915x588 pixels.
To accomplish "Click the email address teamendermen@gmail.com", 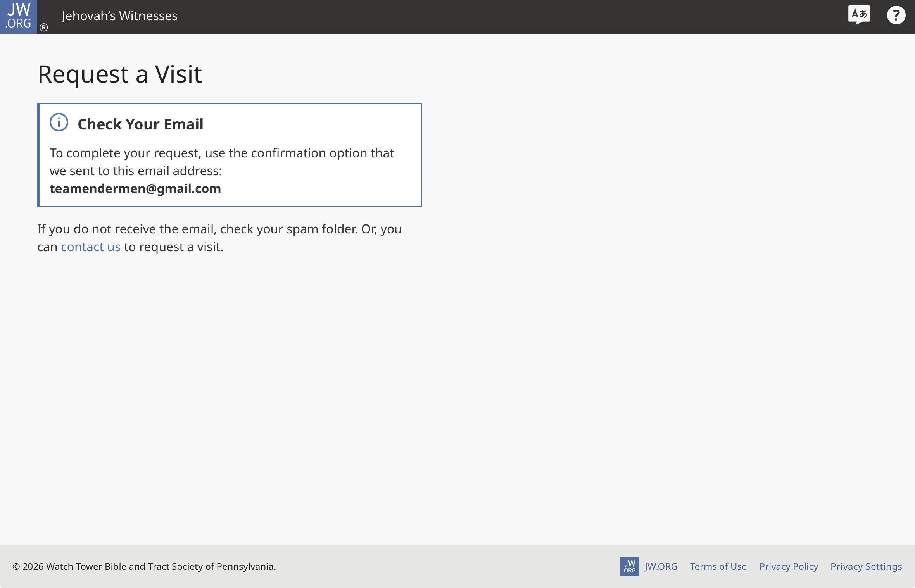I will pos(135,189).
